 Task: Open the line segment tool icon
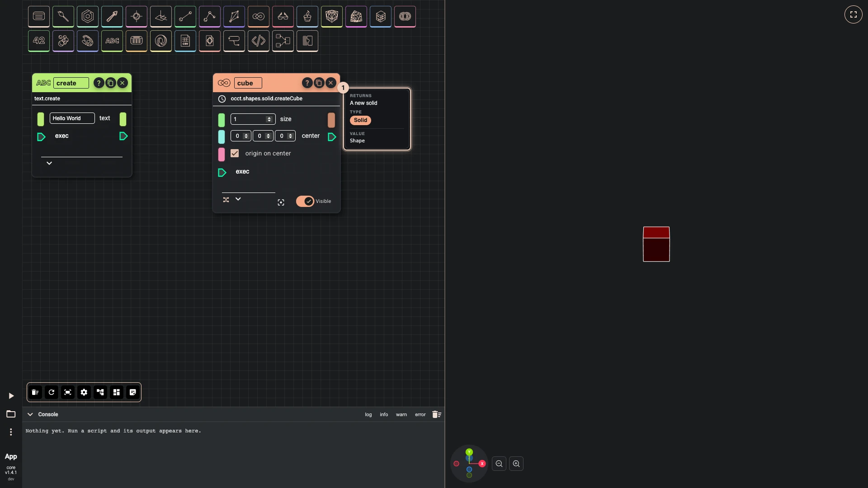tap(185, 17)
